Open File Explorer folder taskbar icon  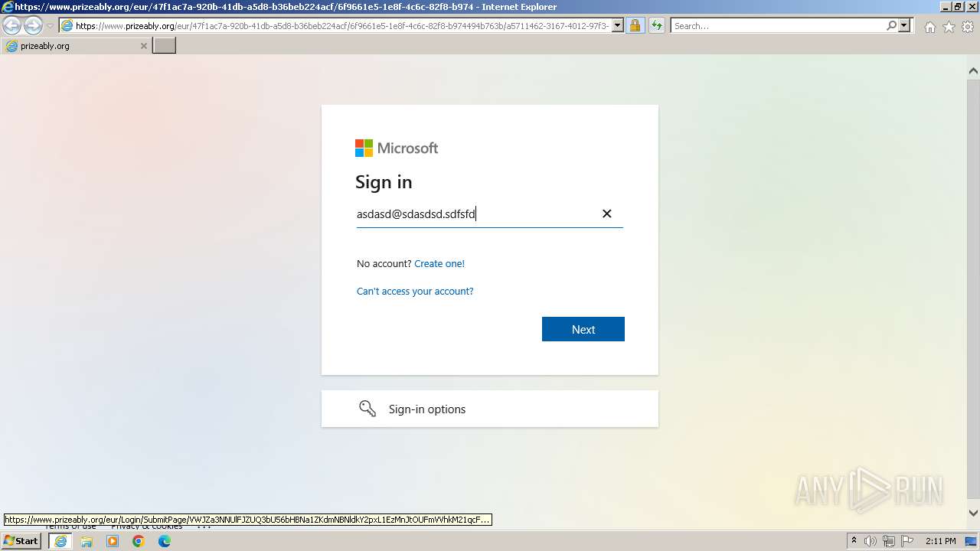[87, 541]
